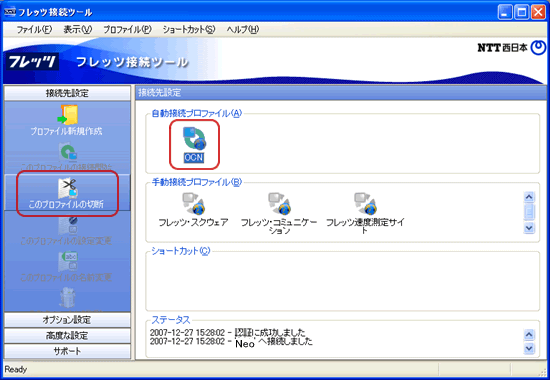Click the status log scroll up arrow
550x380 pixels.
(529, 335)
